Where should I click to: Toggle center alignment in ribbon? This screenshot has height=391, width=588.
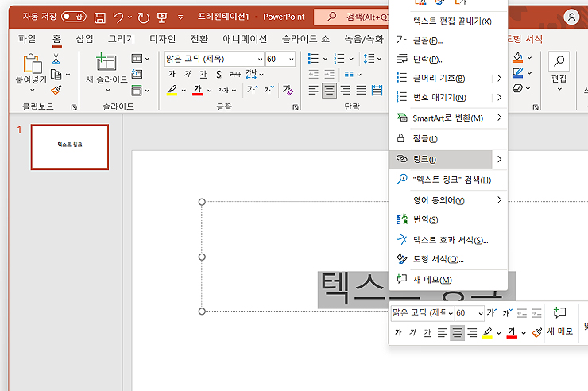[x=329, y=90]
